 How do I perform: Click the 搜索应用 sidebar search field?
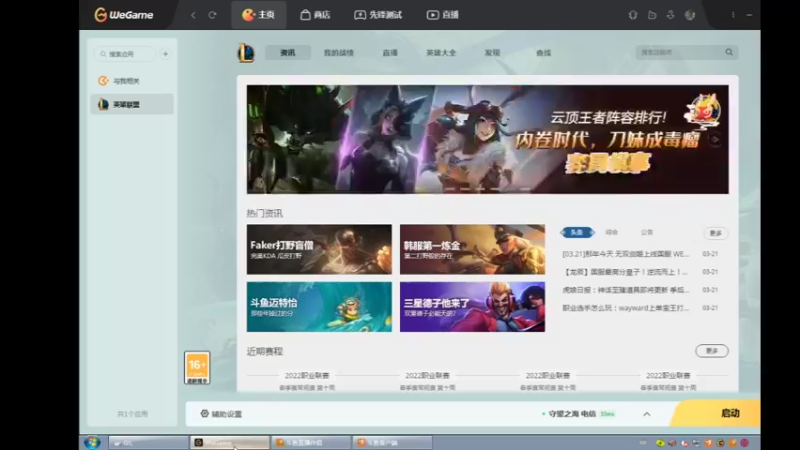[124, 54]
